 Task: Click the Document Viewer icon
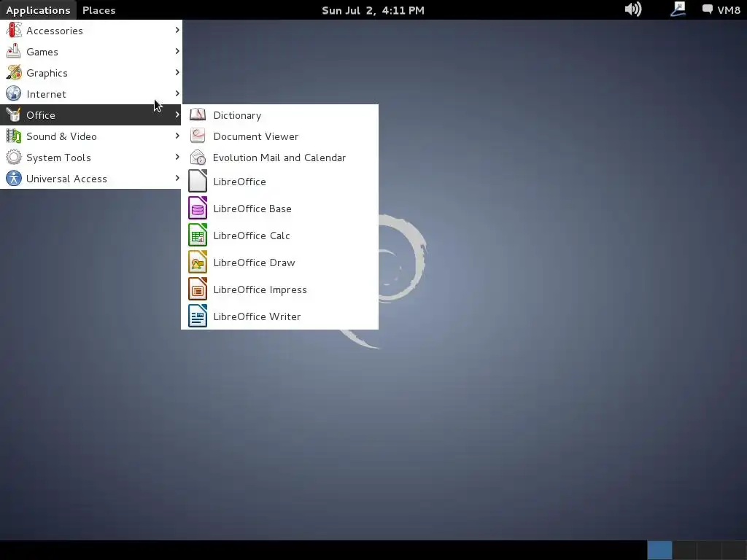click(x=198, y=136)
